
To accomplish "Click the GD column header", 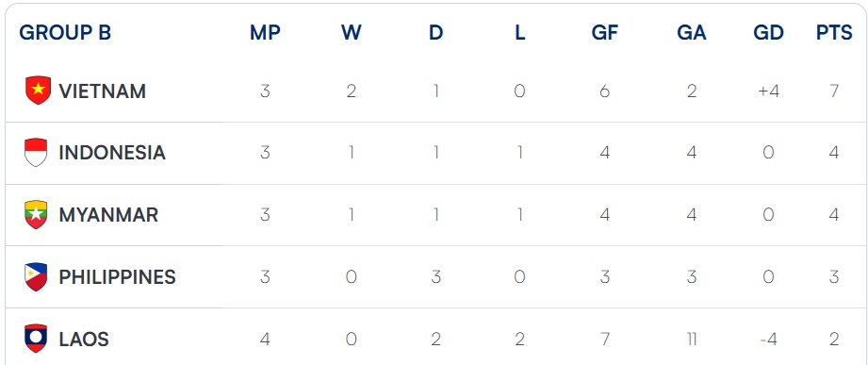I will tap(768, 33).
